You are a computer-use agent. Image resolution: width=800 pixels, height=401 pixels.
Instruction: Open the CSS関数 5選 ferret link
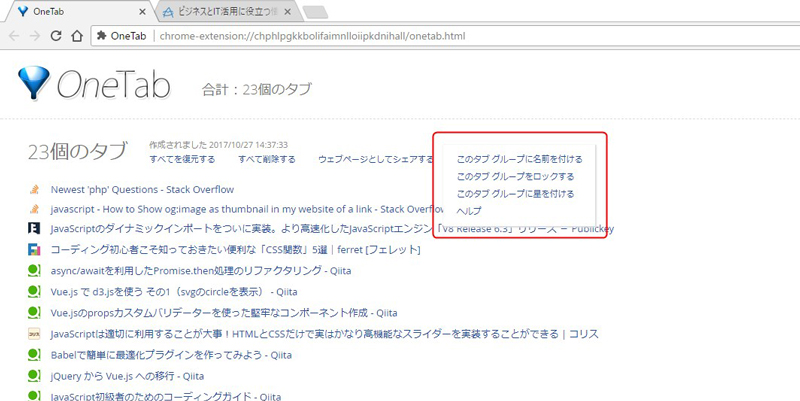pos(235,250)
